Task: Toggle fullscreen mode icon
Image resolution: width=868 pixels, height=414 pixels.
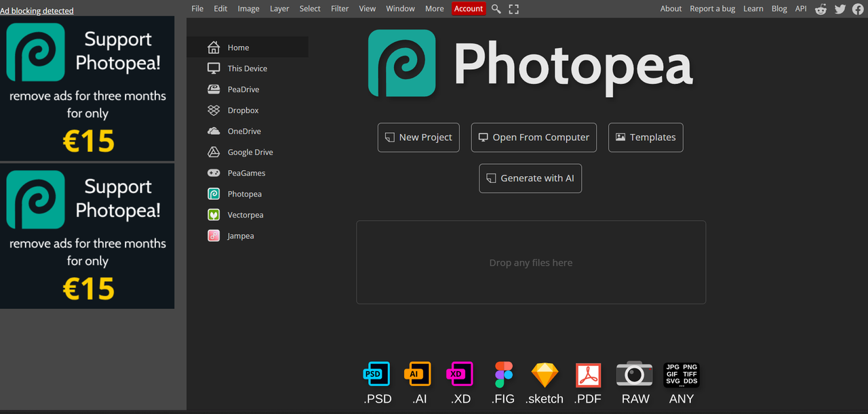Action: [513, 9]
